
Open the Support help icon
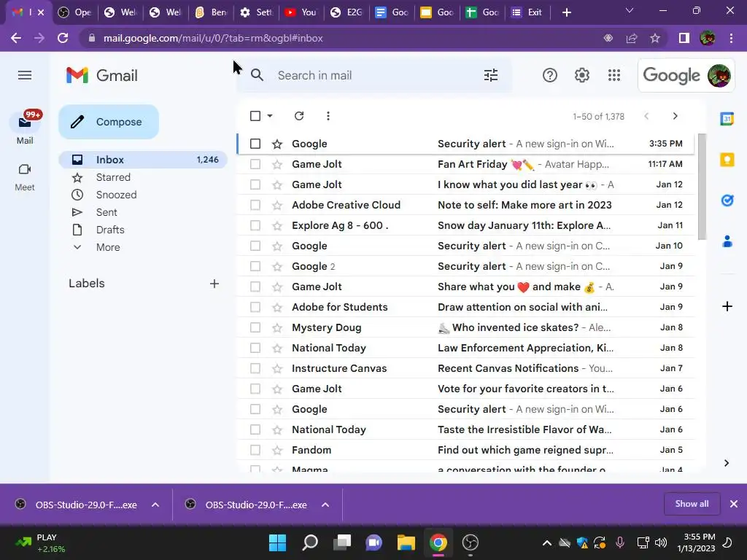[550, 75]
